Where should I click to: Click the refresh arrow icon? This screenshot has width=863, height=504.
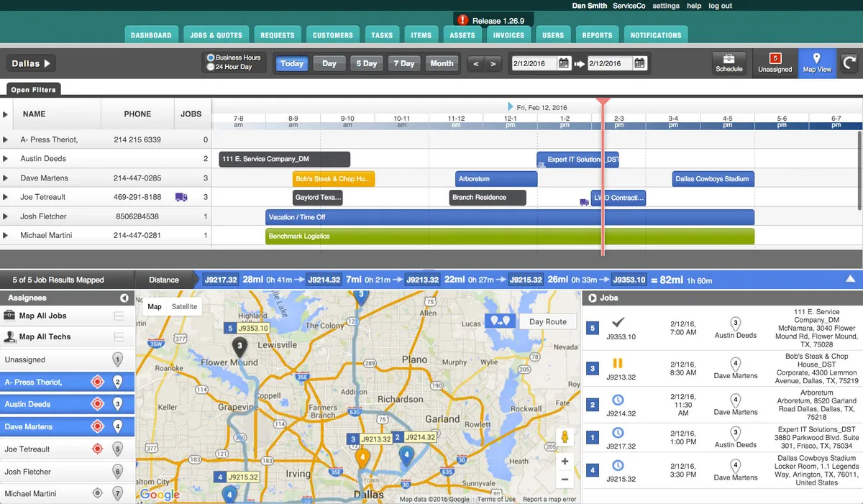849,63
